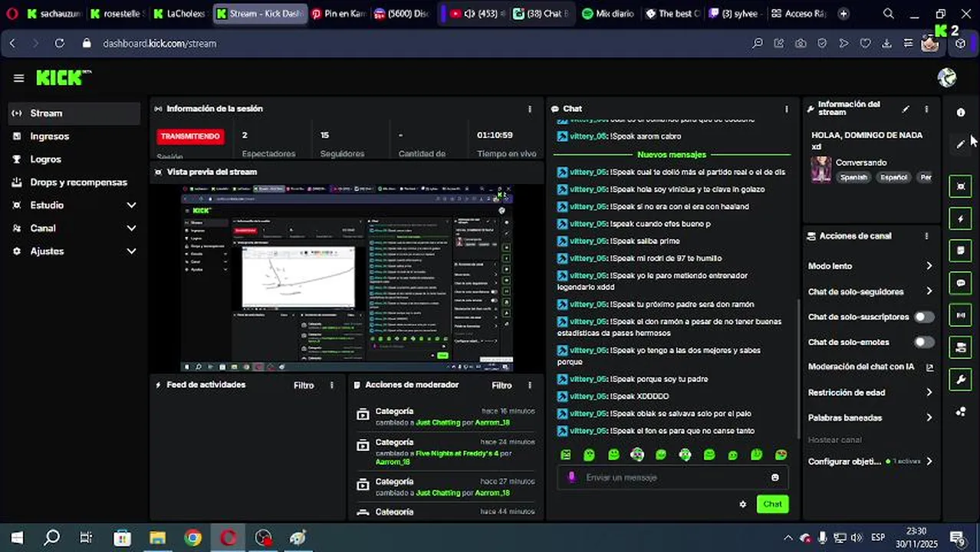Click the TRANSMITIENDO status badge
Viewport: 980px width, 552px height.
pos(190,136)
